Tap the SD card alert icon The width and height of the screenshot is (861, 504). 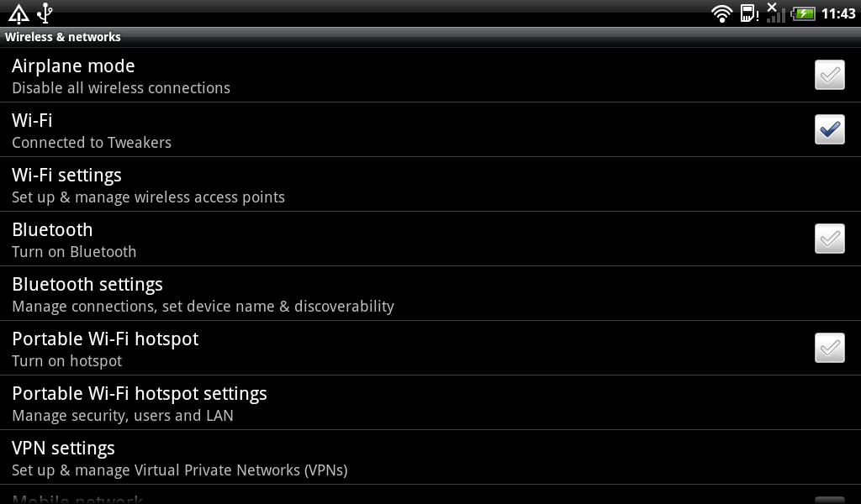(x=748, y=13)
